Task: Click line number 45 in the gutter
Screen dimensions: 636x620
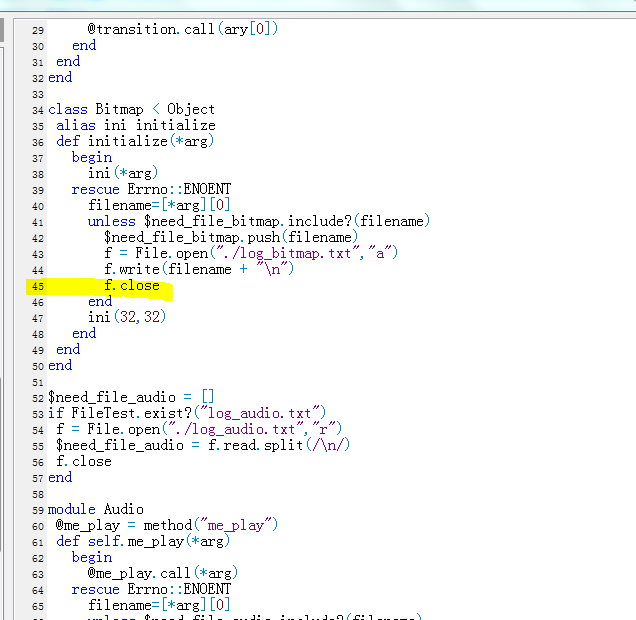Action: tap(38, 286)
